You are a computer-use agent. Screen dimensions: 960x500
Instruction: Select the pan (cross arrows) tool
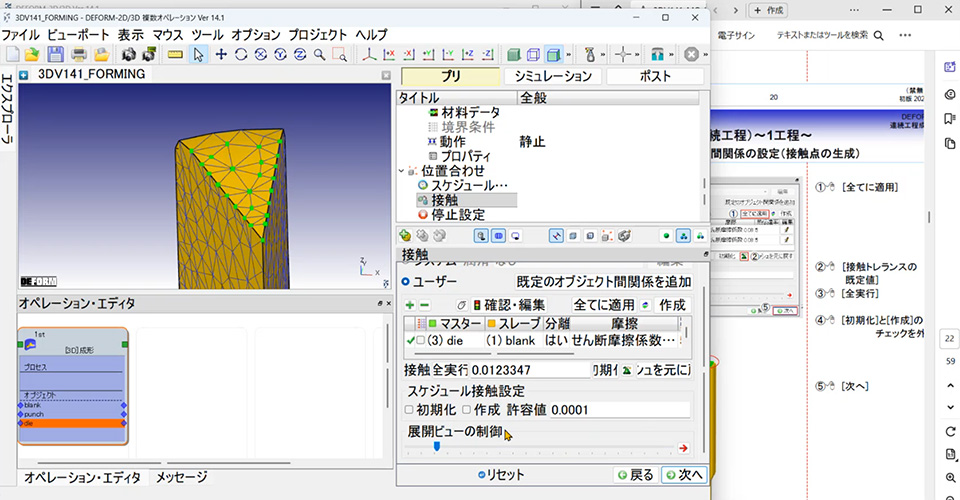pyautogui.click(x=221, y=54)
